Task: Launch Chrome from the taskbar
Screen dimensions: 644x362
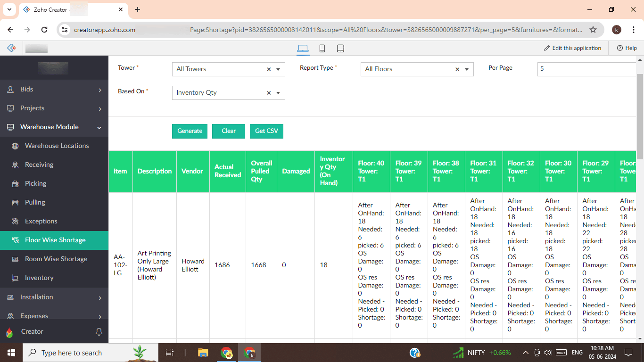Action: click(x=226, y=353)
